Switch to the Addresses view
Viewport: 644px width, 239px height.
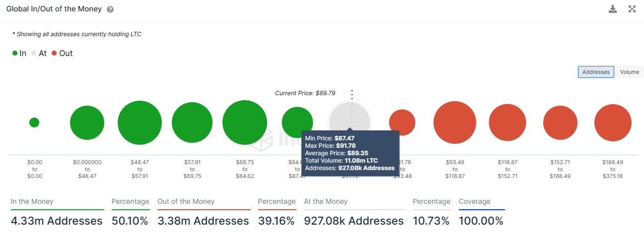click(596, 72)
